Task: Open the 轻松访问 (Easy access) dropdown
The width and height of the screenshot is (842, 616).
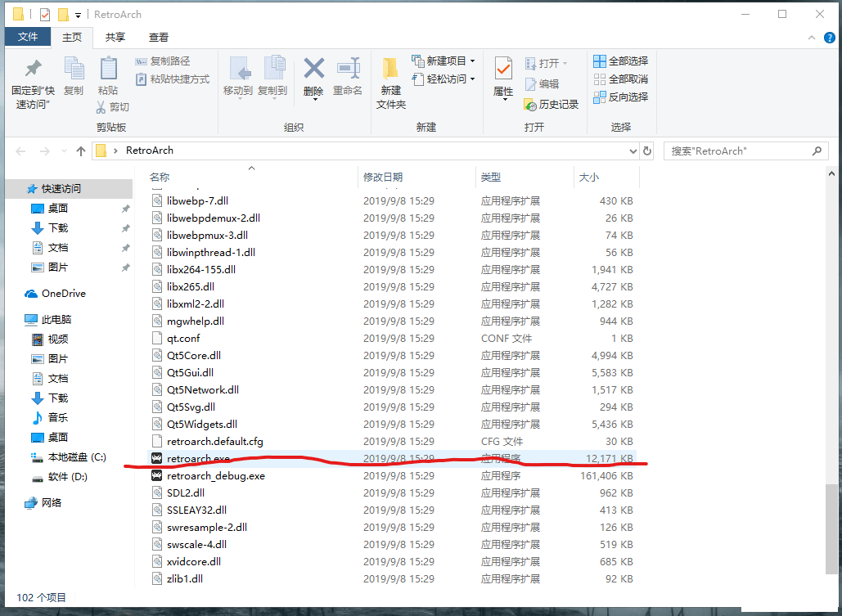Action: [x=444, y=79]
